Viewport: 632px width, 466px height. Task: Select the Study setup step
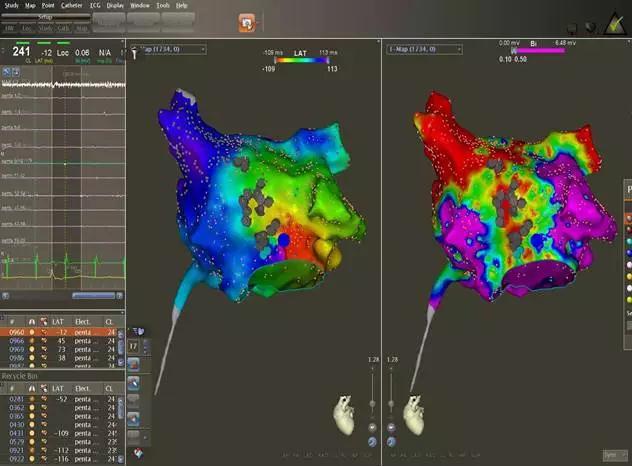click(x=45, y=28)
